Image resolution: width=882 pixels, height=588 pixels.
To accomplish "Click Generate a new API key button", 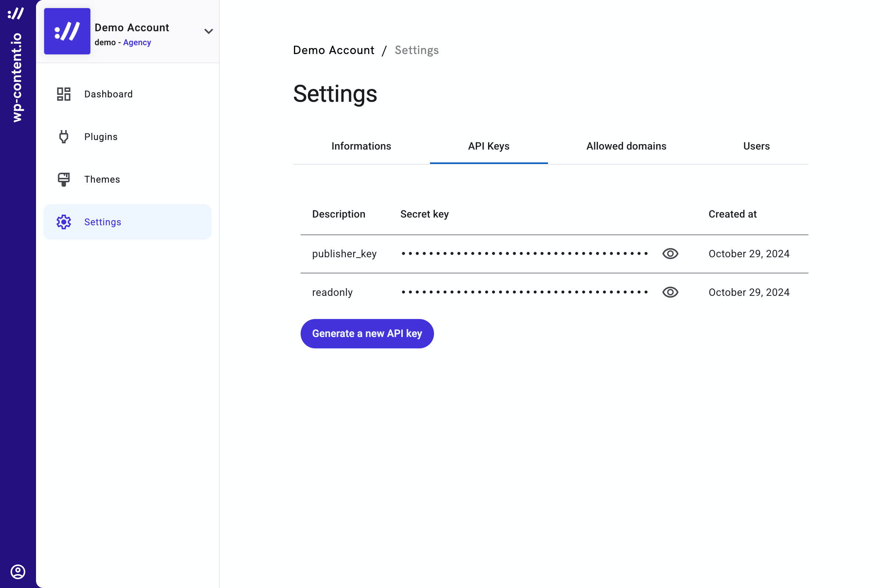I will click(367, 333).
